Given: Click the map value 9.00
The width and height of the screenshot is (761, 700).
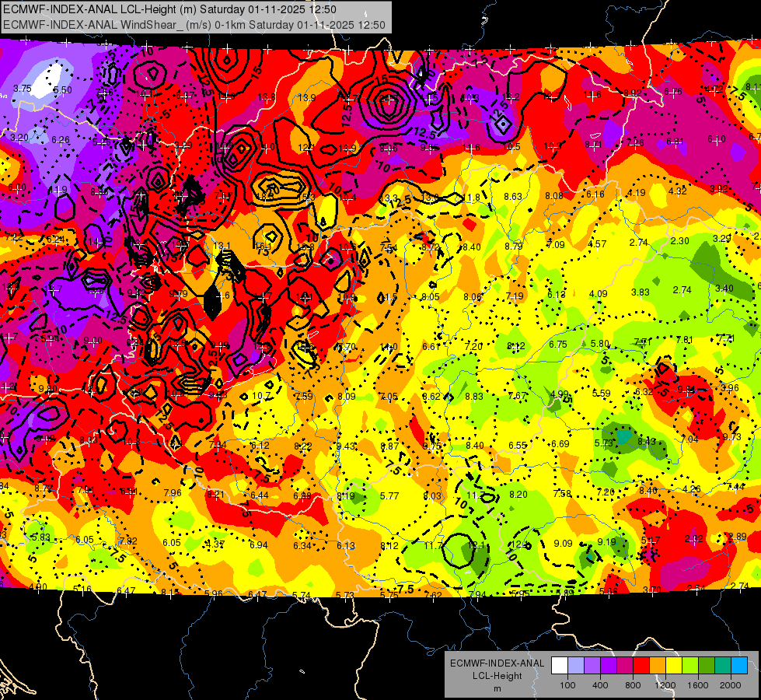Looking at the screenshot, I should coord(93,341).
